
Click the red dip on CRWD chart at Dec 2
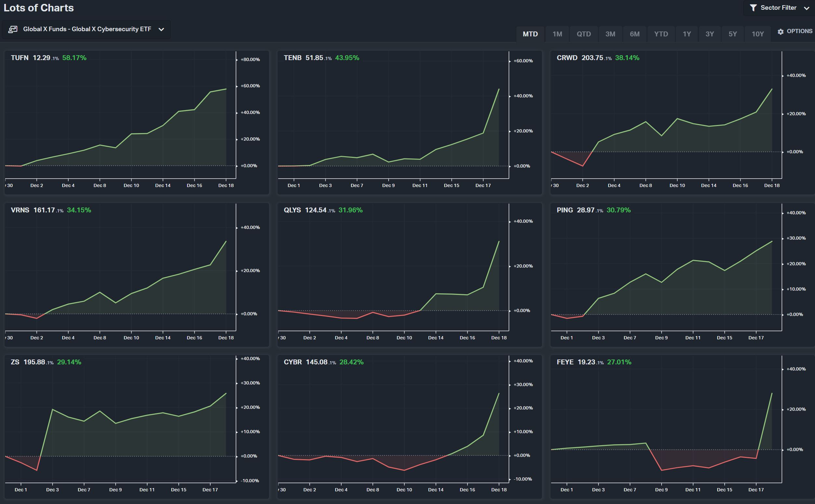pos(583,166)
